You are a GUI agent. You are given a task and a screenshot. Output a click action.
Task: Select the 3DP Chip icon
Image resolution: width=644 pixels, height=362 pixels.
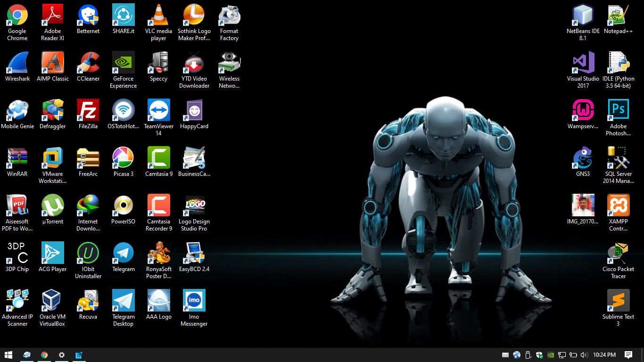tap(17, 253)
